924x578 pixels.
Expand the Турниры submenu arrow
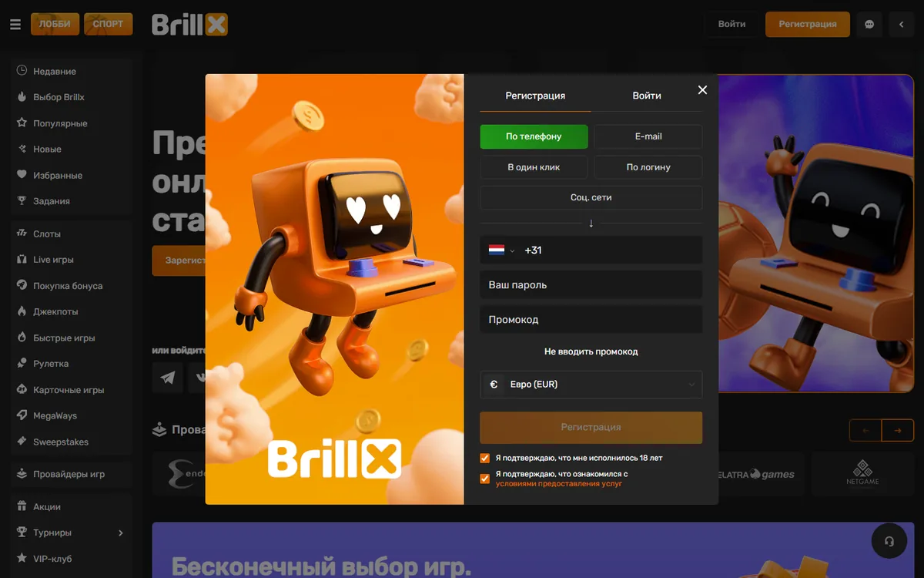pyautogui.click(x=120, y=533)
